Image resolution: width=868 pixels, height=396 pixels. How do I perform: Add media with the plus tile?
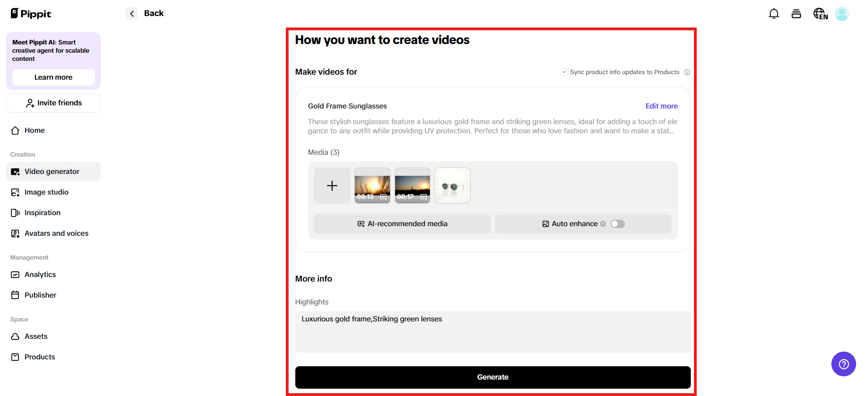coord(332,185)
